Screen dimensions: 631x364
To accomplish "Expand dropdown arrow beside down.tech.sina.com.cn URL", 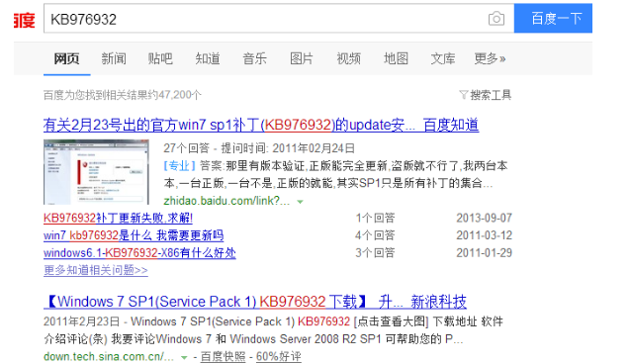I will click(x=184, y=357).
